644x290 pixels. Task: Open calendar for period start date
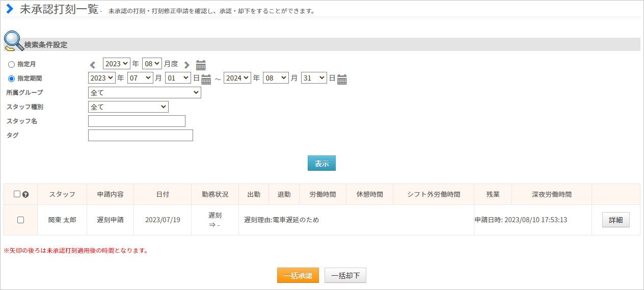coord(206,79)
